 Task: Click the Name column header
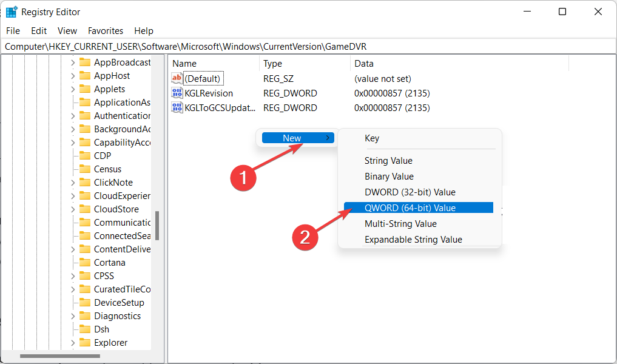pos(214,63)
